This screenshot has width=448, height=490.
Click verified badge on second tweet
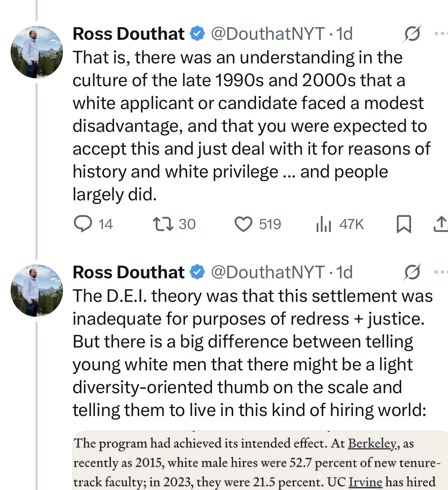point(197,272)
